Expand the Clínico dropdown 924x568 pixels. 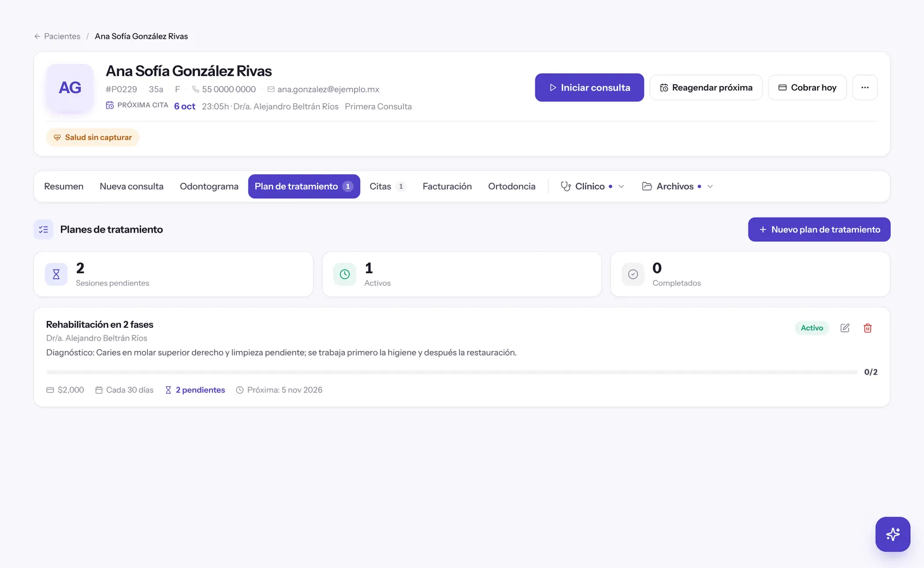[x=592, y=186]
